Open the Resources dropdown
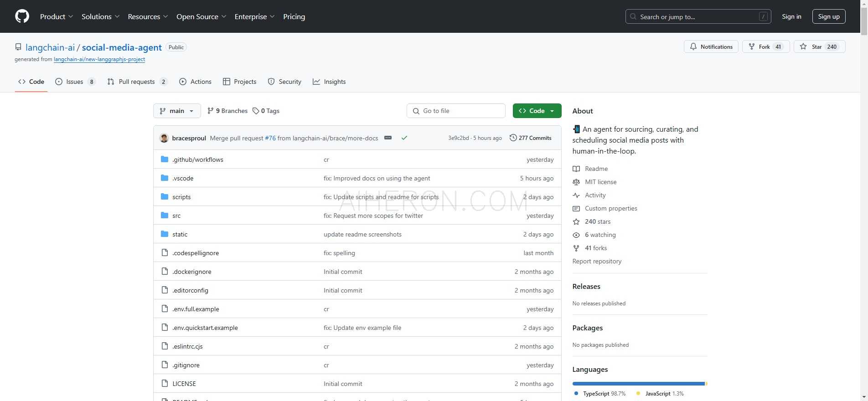 point(148,16)
